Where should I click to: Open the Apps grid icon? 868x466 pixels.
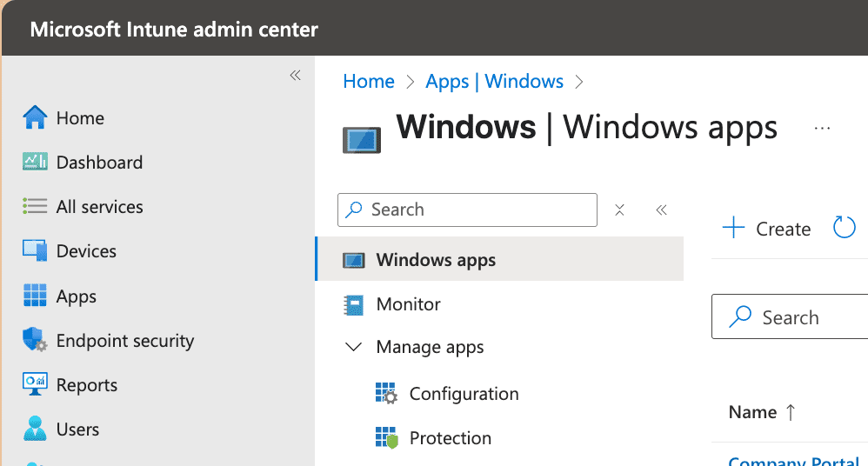[35, 296]
